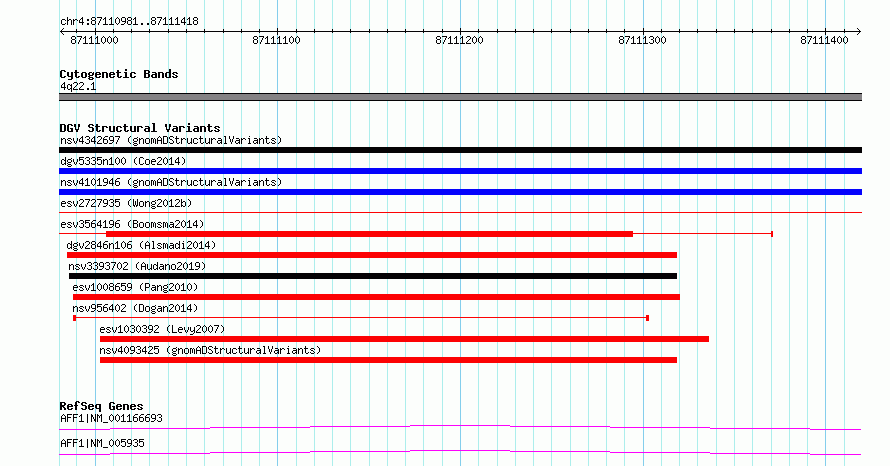Click the chr4:87110981..87111418 coordinate label
The image size is (890, 466).
pos(129,22)
